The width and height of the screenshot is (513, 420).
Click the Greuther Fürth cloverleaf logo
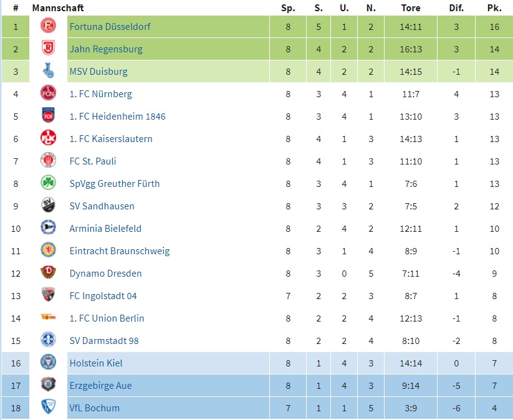tap(48, 183)
